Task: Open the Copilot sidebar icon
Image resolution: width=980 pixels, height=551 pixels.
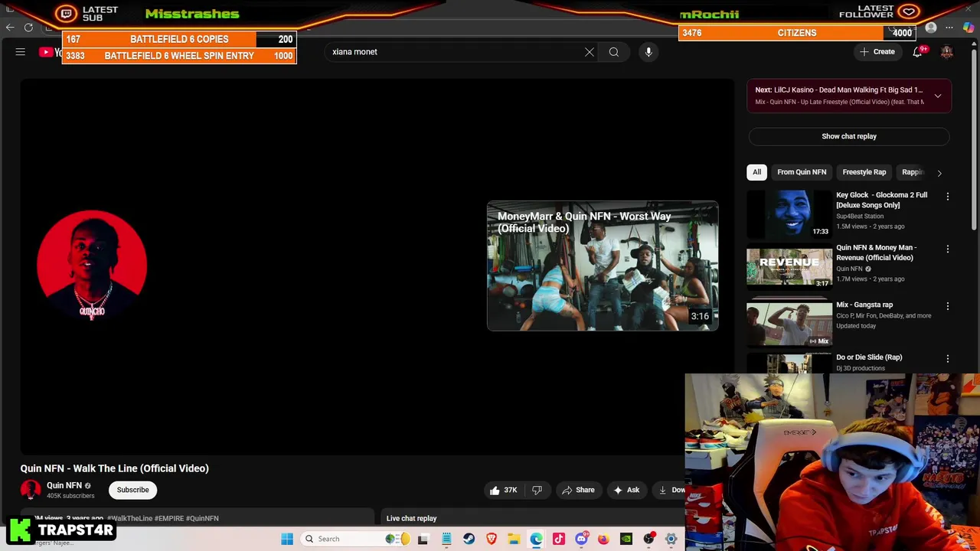Action: [x=969, y=28]
